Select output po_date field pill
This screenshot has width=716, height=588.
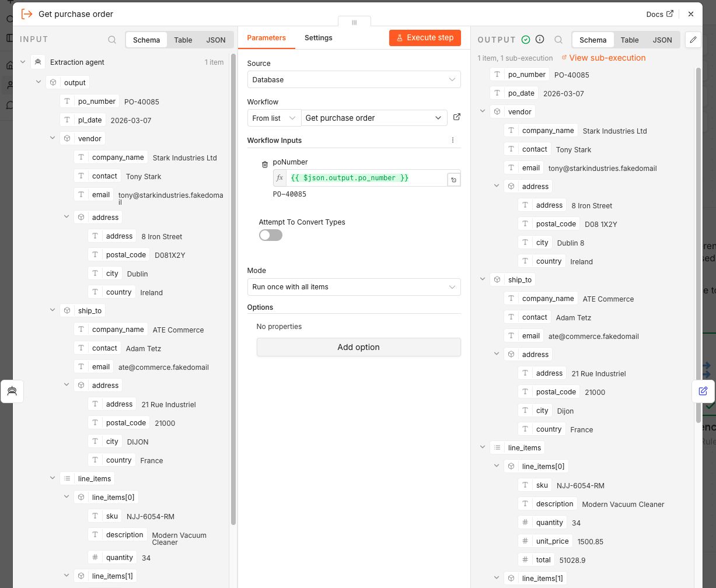(514, 93)
